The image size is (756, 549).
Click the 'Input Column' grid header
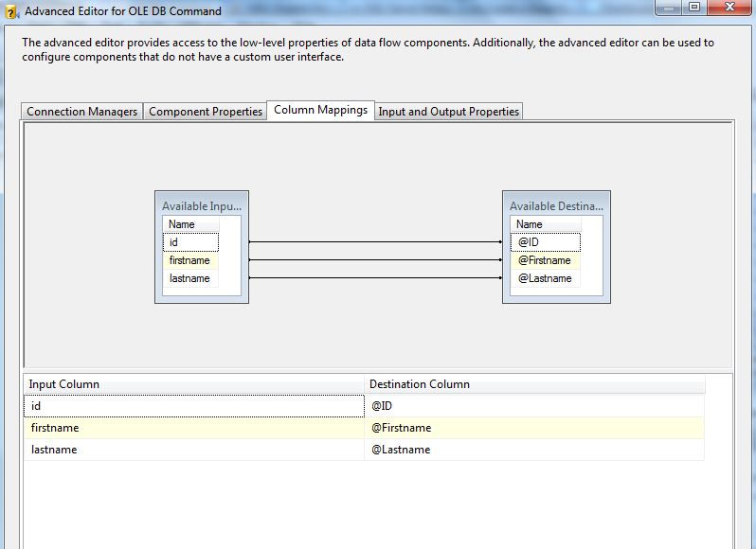click(193, 384)
